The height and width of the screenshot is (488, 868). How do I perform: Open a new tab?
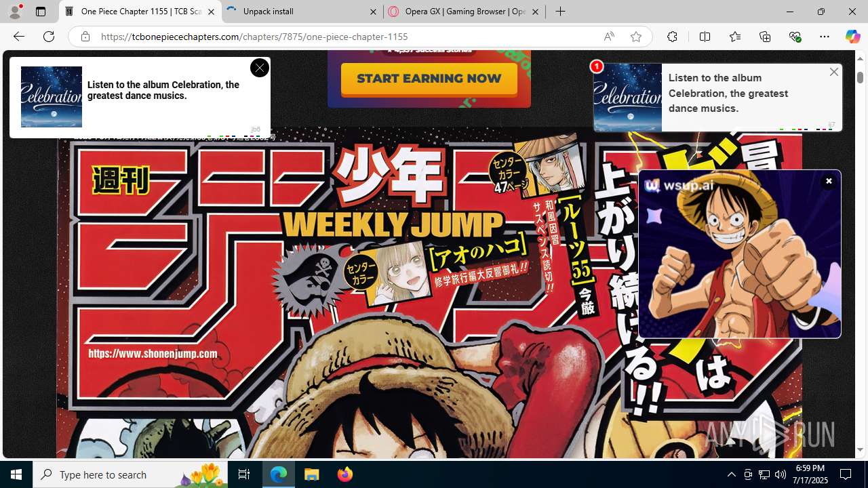560,12
